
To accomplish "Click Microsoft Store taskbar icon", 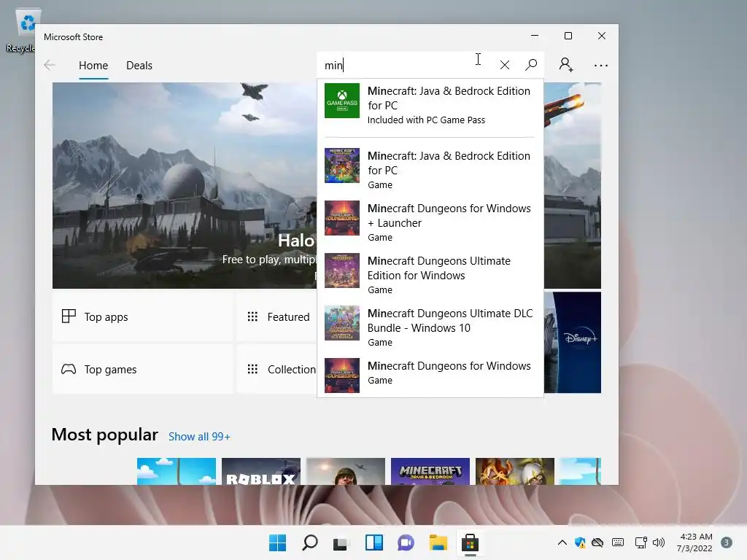I will (x=470, y=542).
